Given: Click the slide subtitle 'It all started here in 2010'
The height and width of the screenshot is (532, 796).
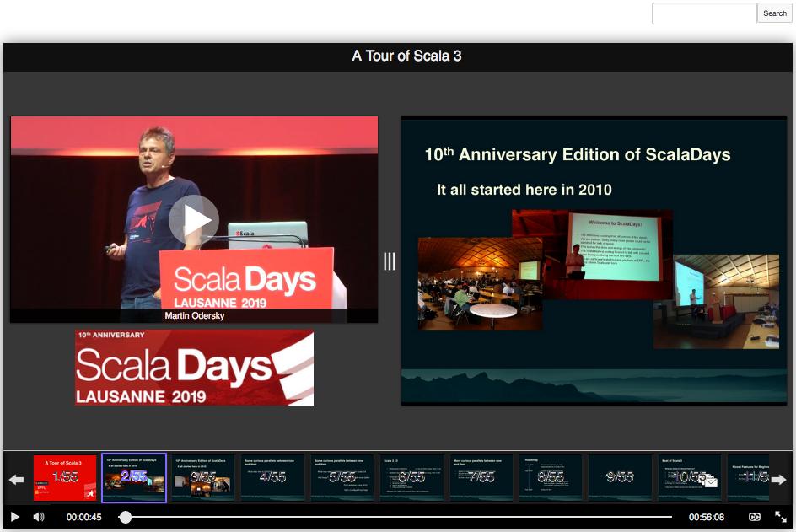Looking at the screenshot, I should (x=524, y=190).
